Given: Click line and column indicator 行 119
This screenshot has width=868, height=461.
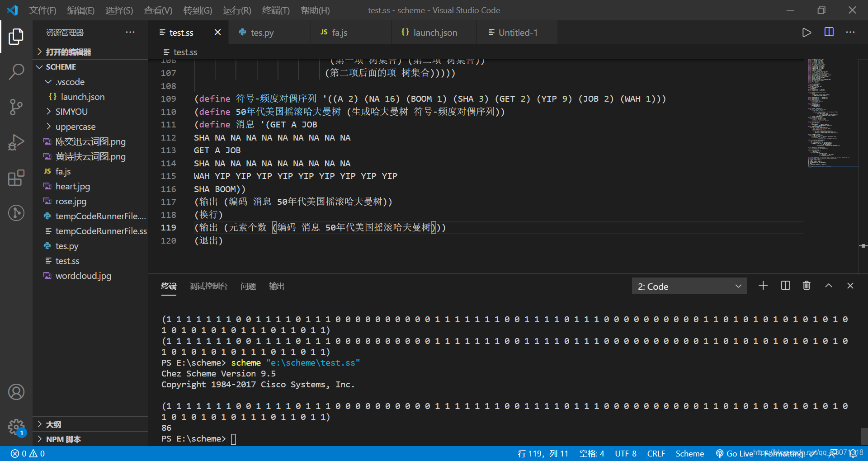Looking at the screenshot, I should pyautogui.click(x=543, y=454).
